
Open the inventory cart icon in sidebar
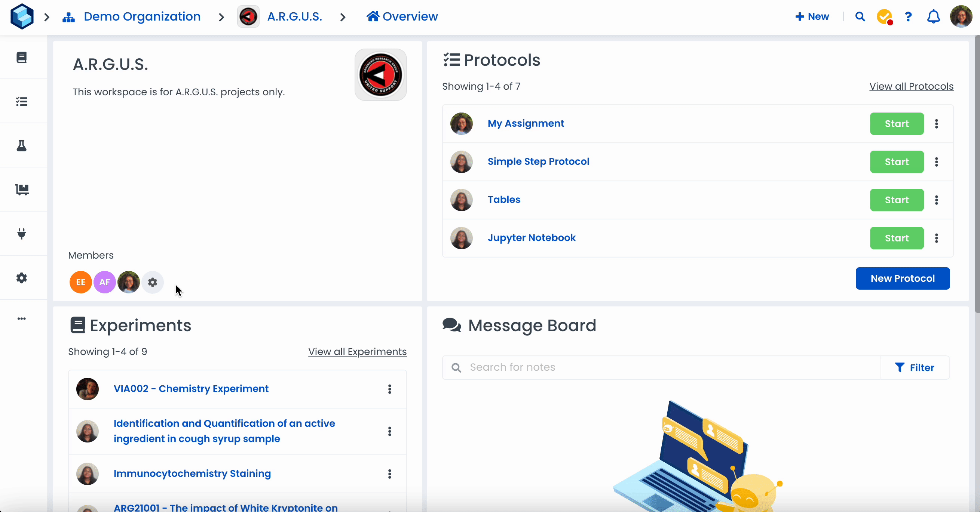pos(22,189)
